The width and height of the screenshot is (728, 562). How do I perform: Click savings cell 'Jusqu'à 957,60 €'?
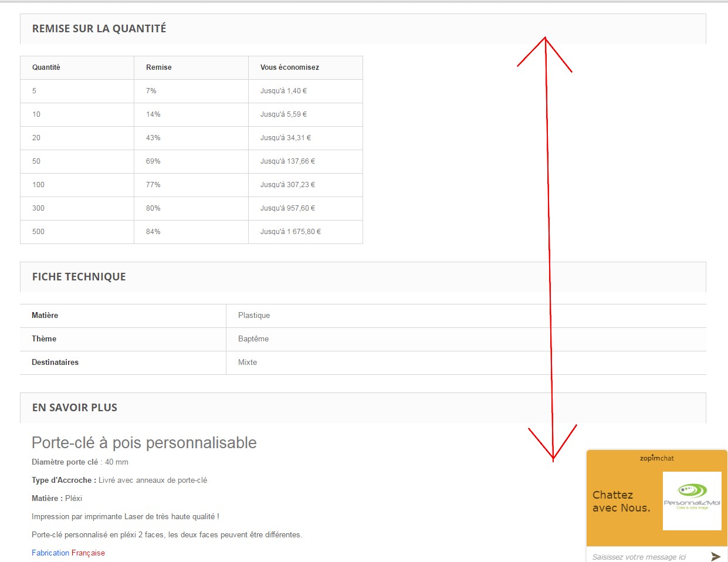tap(306, 208)
